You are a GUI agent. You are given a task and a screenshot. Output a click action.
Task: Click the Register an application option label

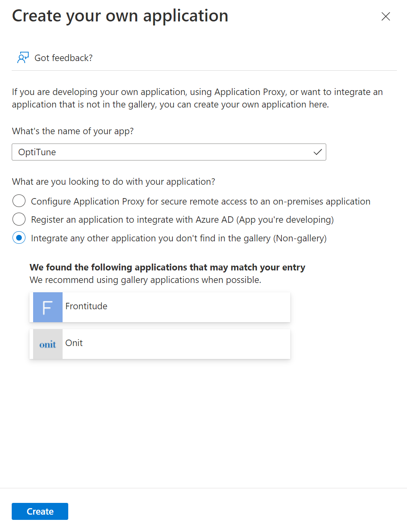183,220
